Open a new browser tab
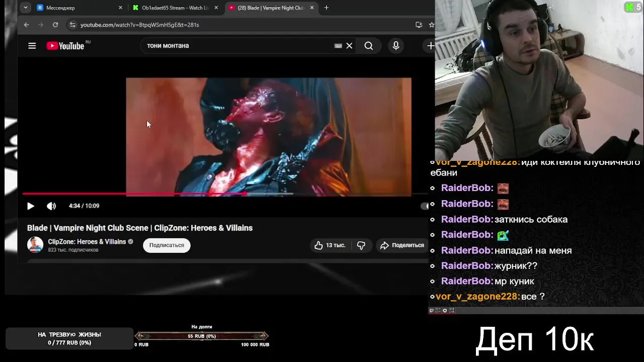644x362 pixels. pos(327,8)
